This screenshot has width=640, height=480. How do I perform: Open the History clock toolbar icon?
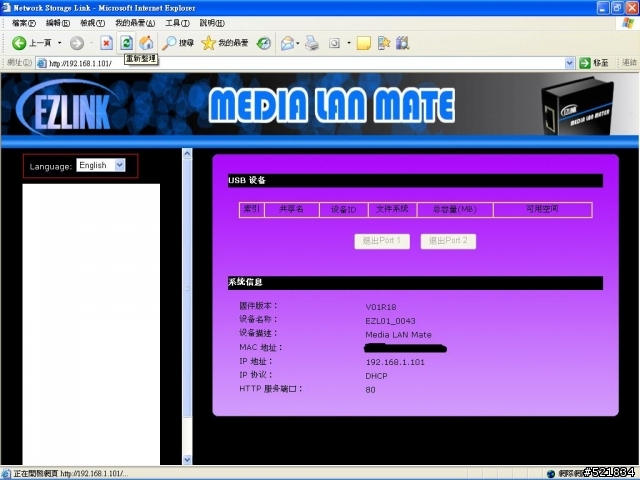264,43
